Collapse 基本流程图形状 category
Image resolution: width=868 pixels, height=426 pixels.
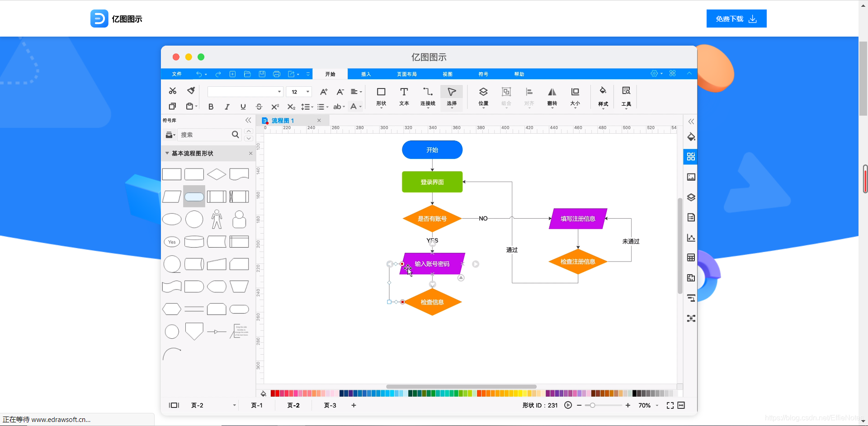[x=167, y=153]
